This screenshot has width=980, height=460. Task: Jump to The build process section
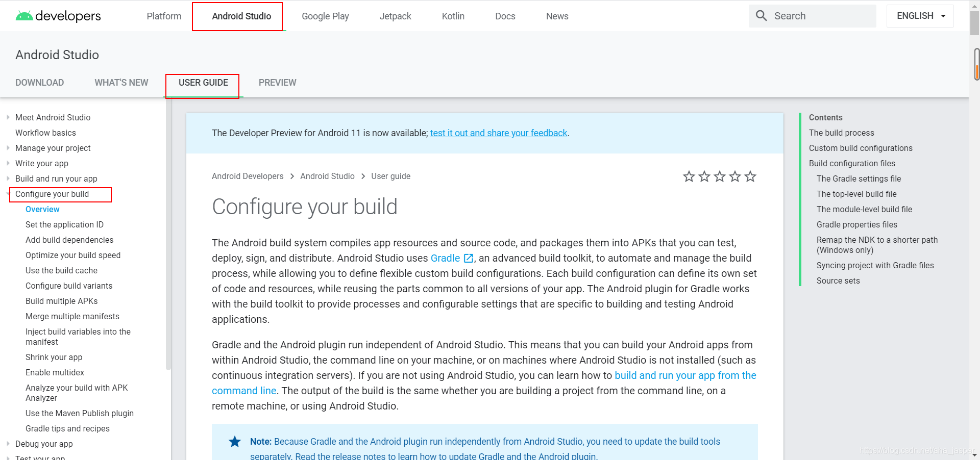[841, 133]
